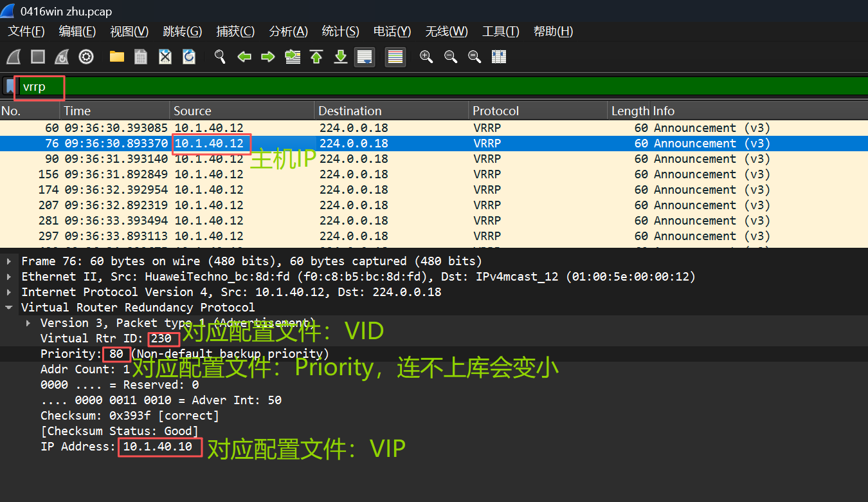Jump to the first packet
The width and height of the screenshot is (868, 502).
[316, 57]
